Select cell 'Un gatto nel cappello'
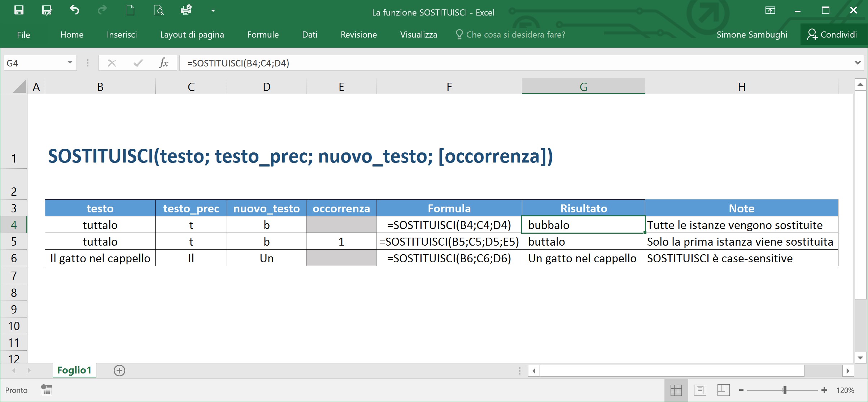The height and width of the screenshot is (402, 868). pyautogui.click(x=583, y=258)
